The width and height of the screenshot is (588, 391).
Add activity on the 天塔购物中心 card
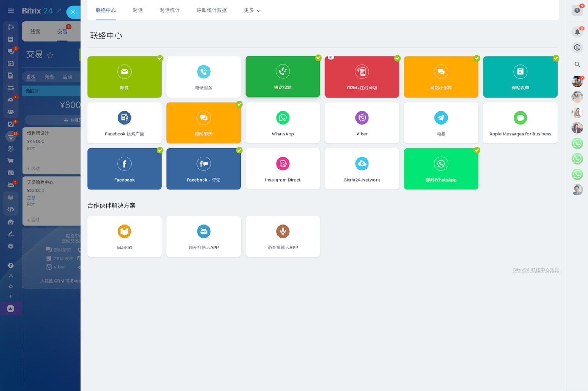coord(34,220)
